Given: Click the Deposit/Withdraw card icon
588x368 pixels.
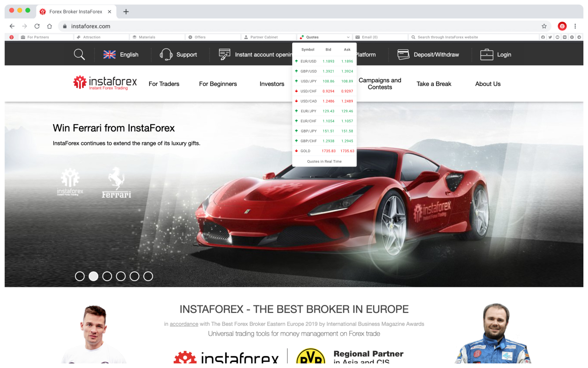Looking at the screenshot, I should [403, 54].
